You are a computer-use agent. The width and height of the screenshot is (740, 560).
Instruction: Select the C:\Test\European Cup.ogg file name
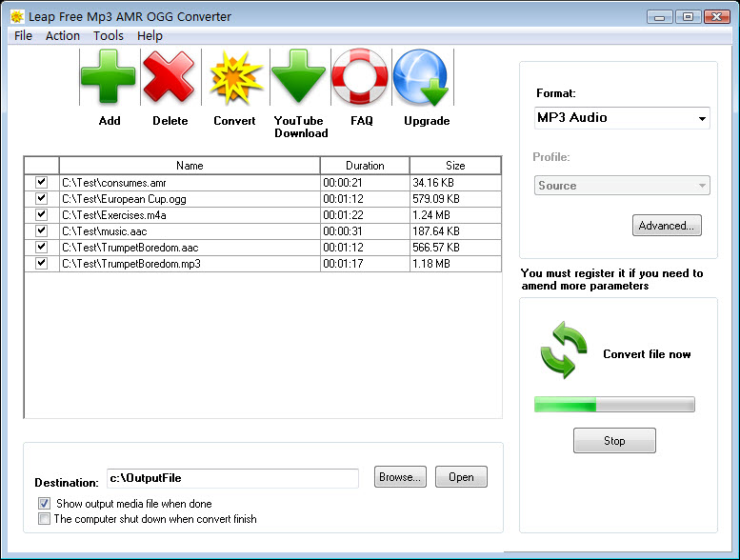click(x=124, y=199)
